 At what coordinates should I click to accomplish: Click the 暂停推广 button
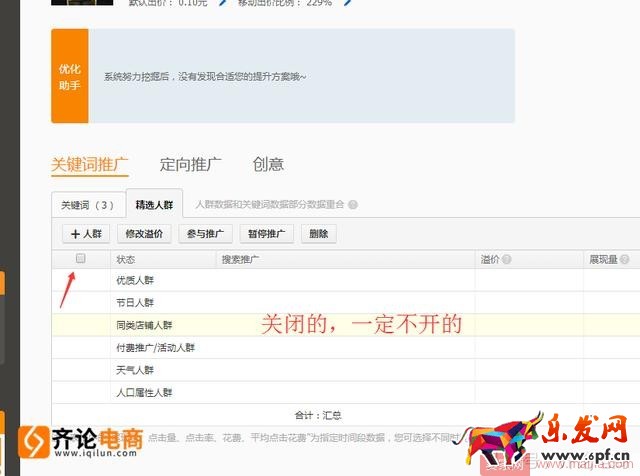[x=265, y=234]
